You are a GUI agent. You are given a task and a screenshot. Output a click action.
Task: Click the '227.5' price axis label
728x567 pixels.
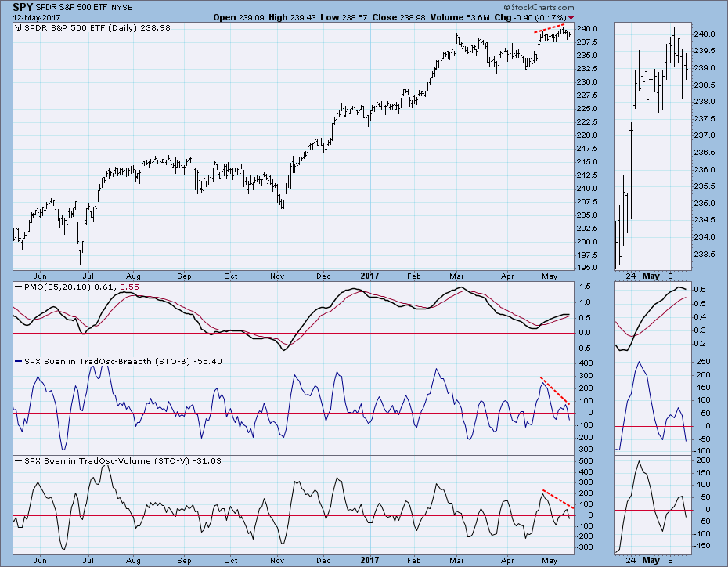[x=588, y=96]
